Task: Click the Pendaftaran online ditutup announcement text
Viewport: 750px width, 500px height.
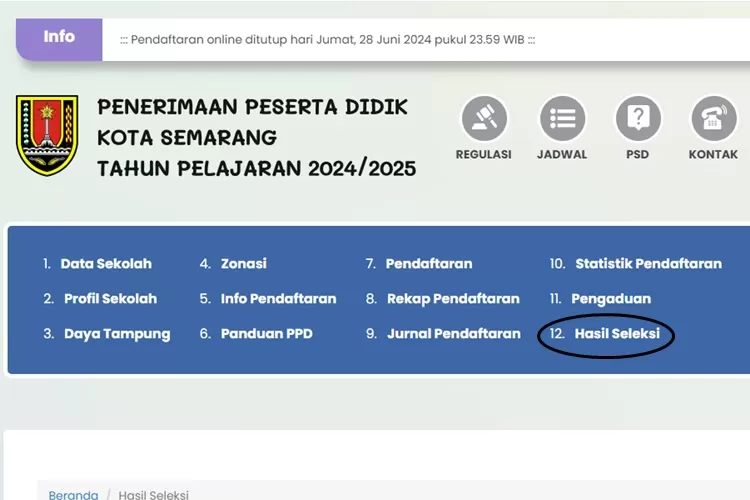Action: (x=327, y=40)
